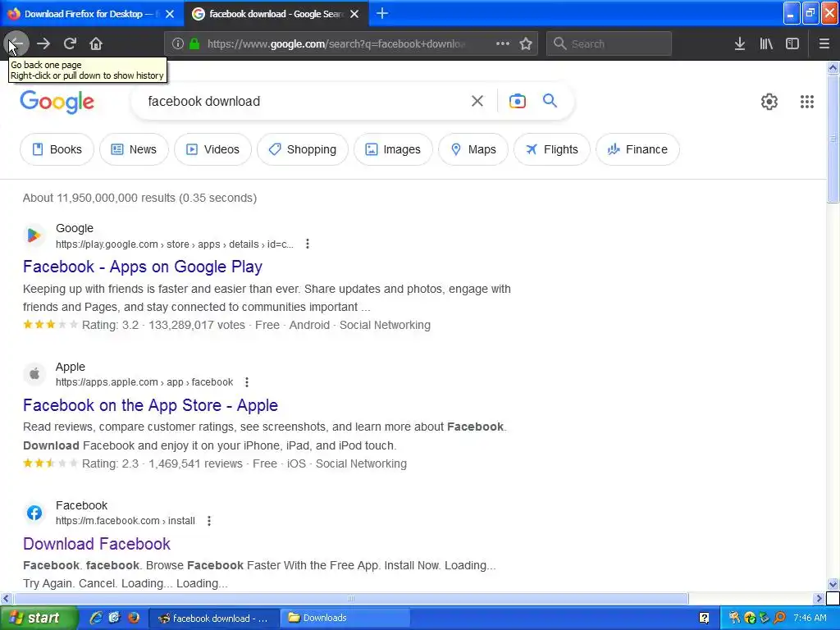
Task: Open Download Facebook result link
Action: (97, 545)
